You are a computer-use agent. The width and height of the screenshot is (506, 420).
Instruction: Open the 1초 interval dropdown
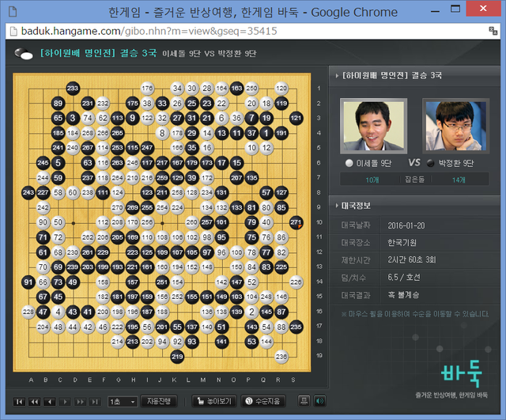[123, 402]
